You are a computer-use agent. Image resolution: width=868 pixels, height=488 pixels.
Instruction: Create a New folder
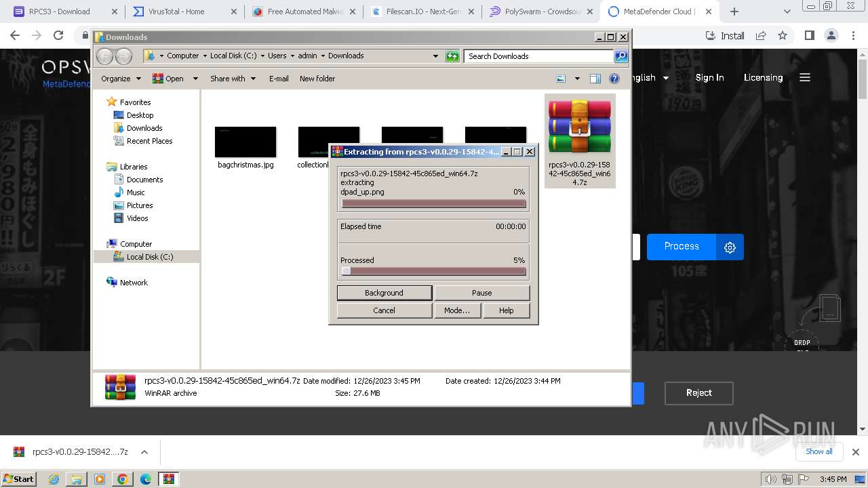click(x=317, y=79)
